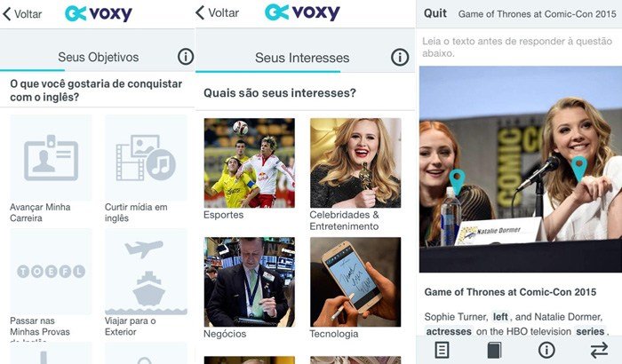Choose the Curtir mídia em inglês icon
This screenshot has width=622, height=364.
pyautogui.click(x=146, y=158)
